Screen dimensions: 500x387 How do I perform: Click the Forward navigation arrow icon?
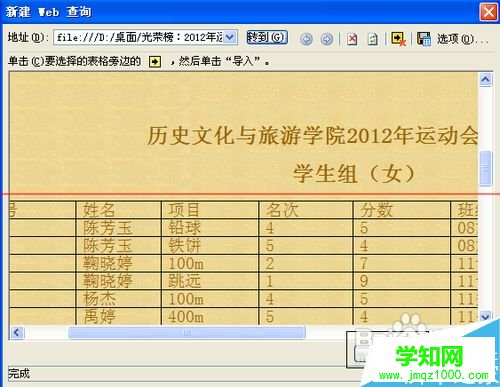326,39
